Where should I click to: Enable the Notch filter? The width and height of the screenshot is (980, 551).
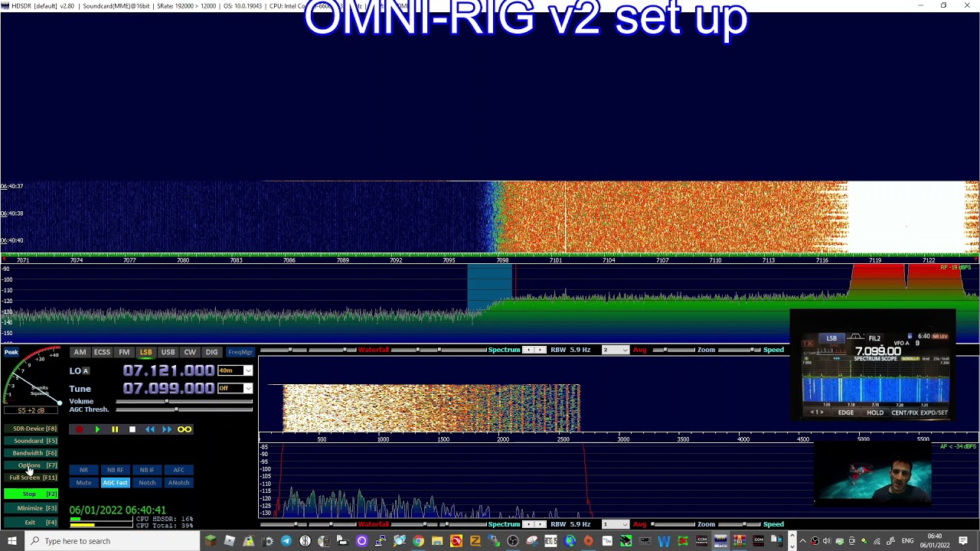[x=147, y=483]
